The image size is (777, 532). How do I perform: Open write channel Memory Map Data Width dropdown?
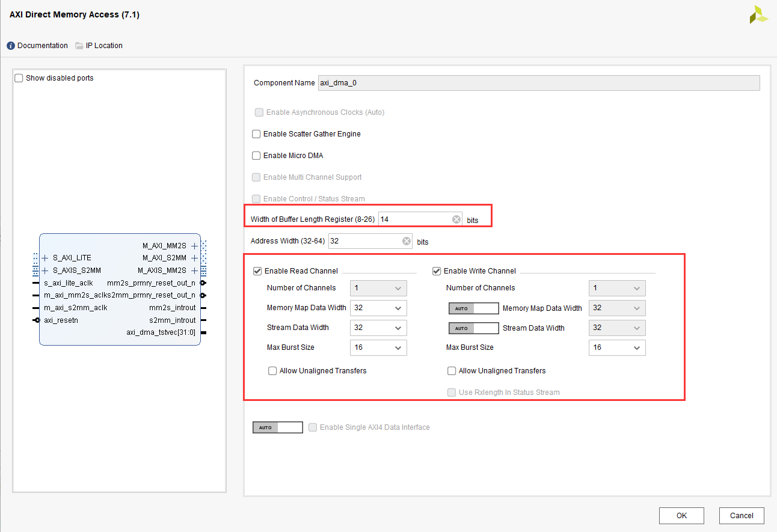point(617,308)
